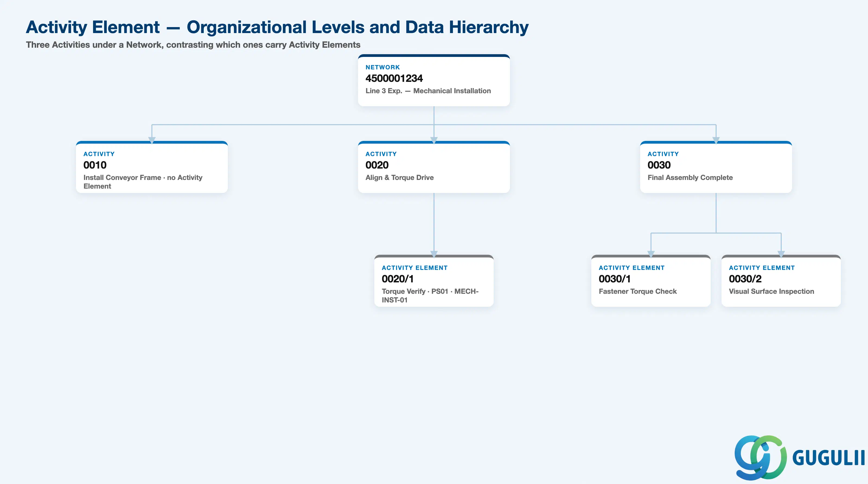
Task: Click text 'Final Assembly Complete'
Action: 690,178
